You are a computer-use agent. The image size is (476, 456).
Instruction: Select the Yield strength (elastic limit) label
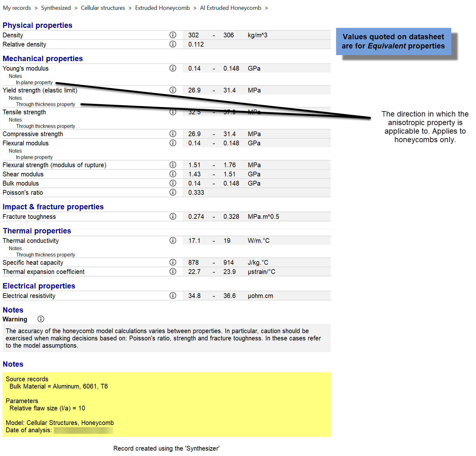(x=40, y=90)
